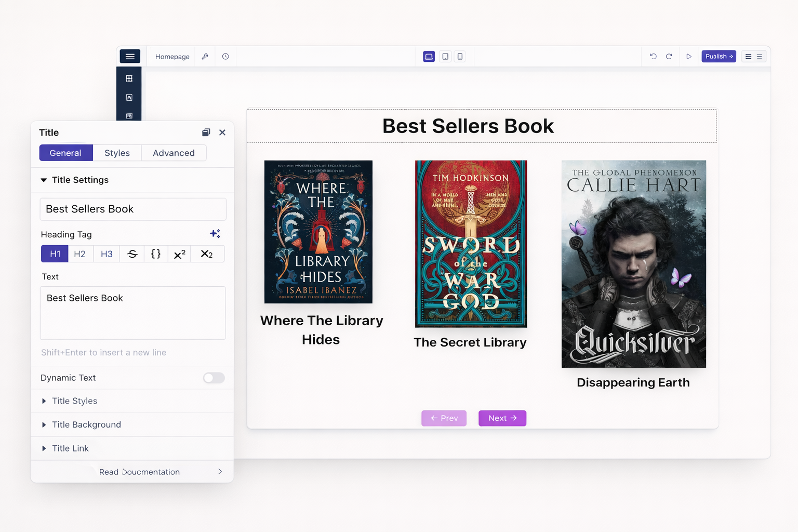Expand the Title Styles section
Screen dimensions: 798x532
[74, 401]
